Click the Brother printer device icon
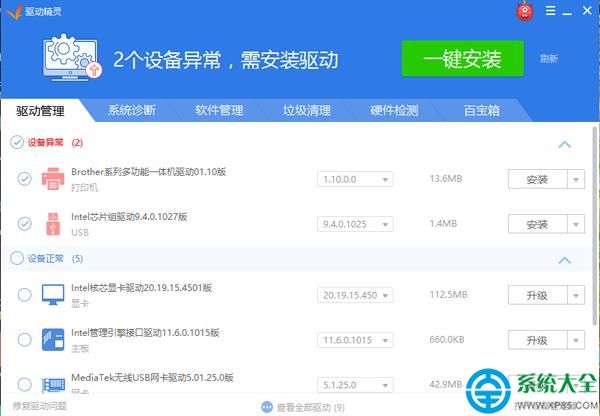Viewport: 600px width, 416px height. click(x=53, y=179)
